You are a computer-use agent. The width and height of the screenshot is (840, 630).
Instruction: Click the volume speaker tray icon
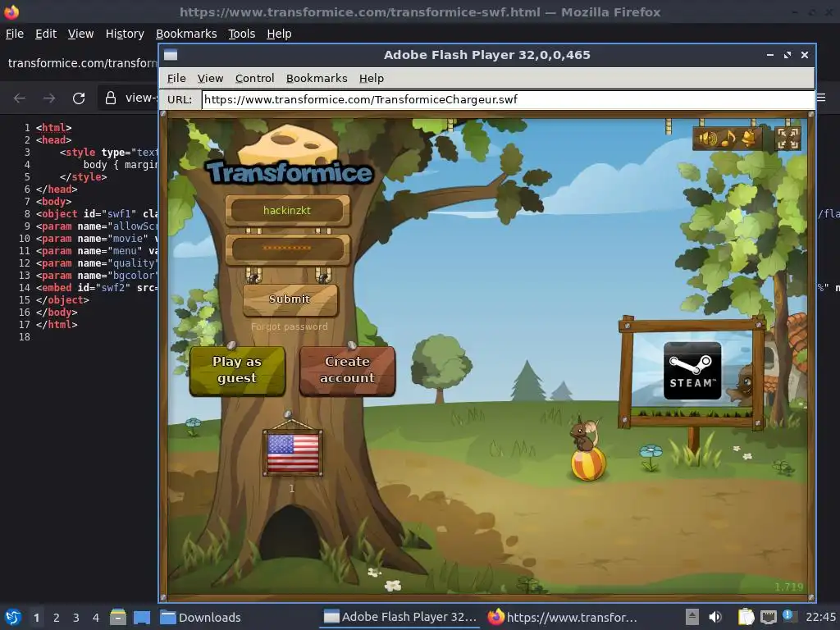tap(715, 617)
